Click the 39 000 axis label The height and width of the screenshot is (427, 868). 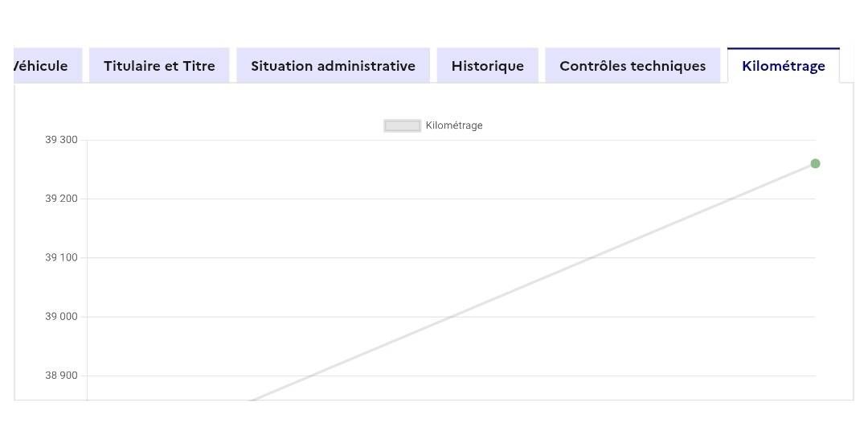[61, 317]
